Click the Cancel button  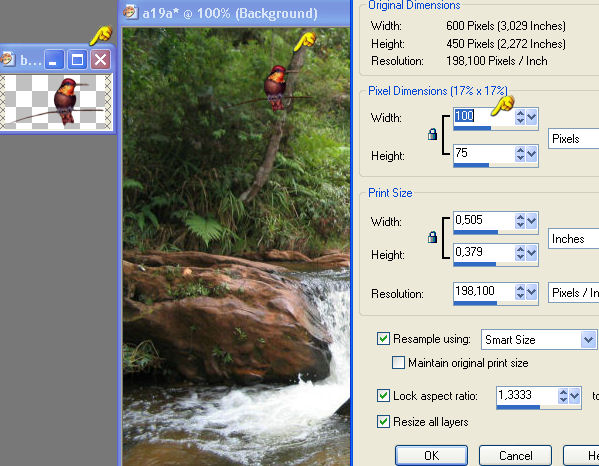[x=515, y=455]
